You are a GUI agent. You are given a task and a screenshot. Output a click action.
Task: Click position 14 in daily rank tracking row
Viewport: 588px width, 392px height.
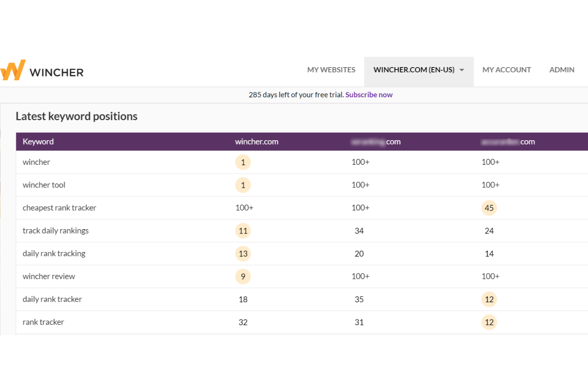pos(489,254)
